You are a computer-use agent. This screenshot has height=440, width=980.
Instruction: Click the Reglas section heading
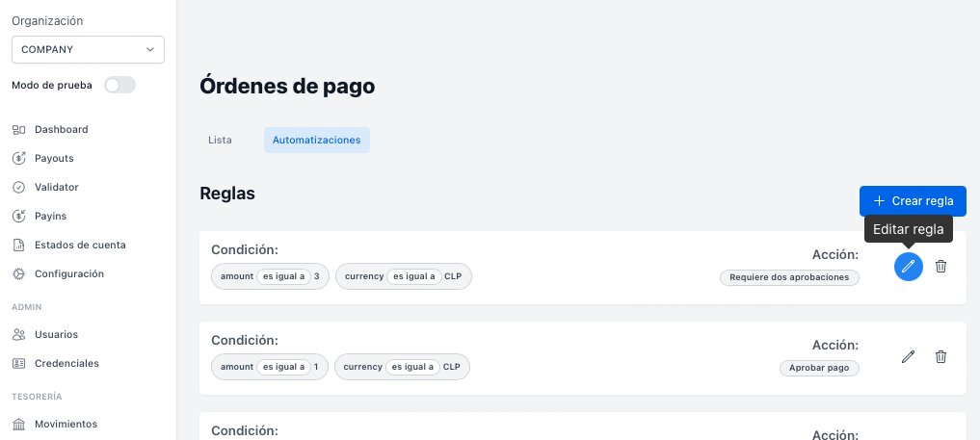tap(227, 194)
